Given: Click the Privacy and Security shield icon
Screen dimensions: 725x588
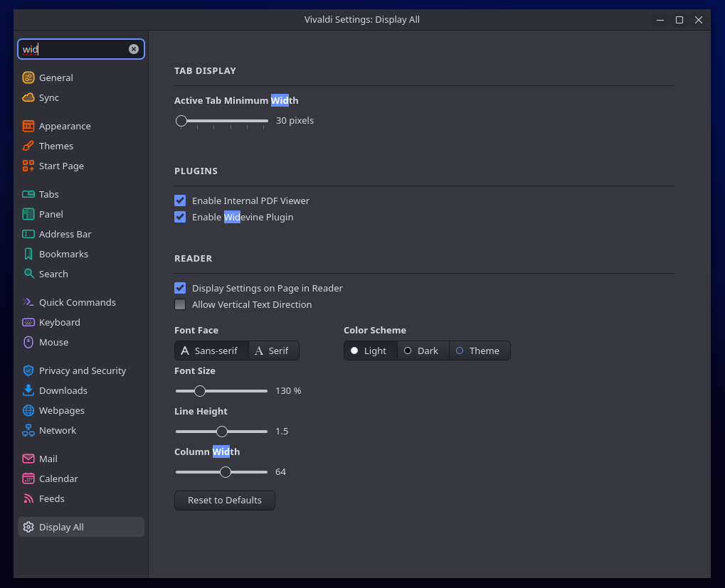Looking at the screenshot, I should [x=28, y=371].
